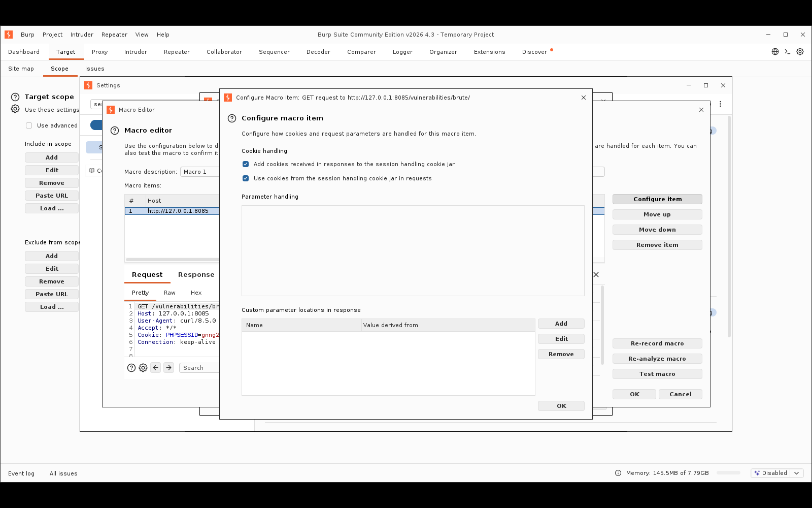Image resolution: width=812 pixels, height=508 pixels.
Task: Click the Remove item button
Action: (x=657, y=245)
